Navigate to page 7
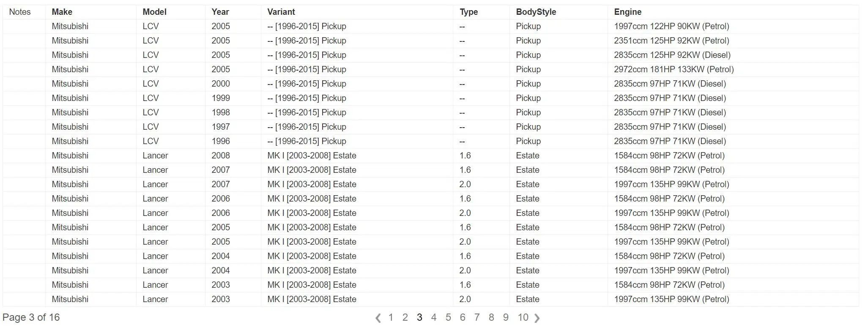The width and height of the screenshot is (868, 330). coord(477,317)
